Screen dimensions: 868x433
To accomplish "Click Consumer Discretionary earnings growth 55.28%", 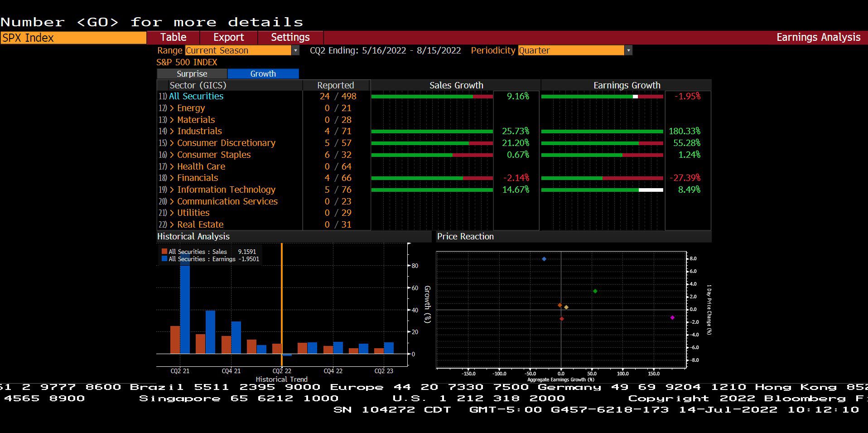I will (687, 143).
